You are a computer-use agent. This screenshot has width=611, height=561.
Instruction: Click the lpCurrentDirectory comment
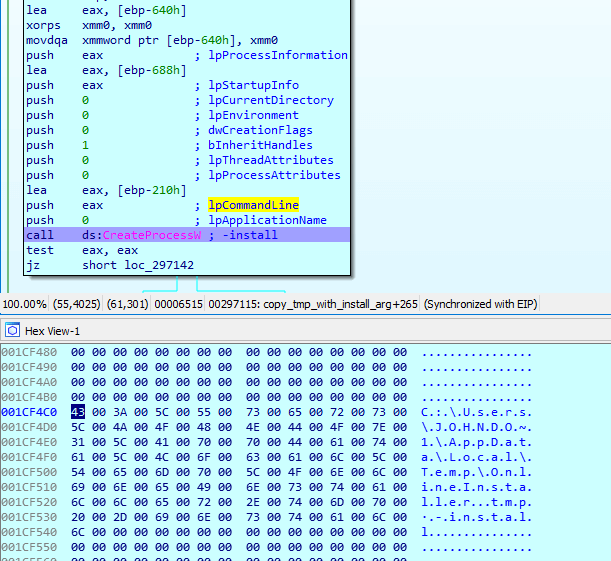tap(271, 100)
